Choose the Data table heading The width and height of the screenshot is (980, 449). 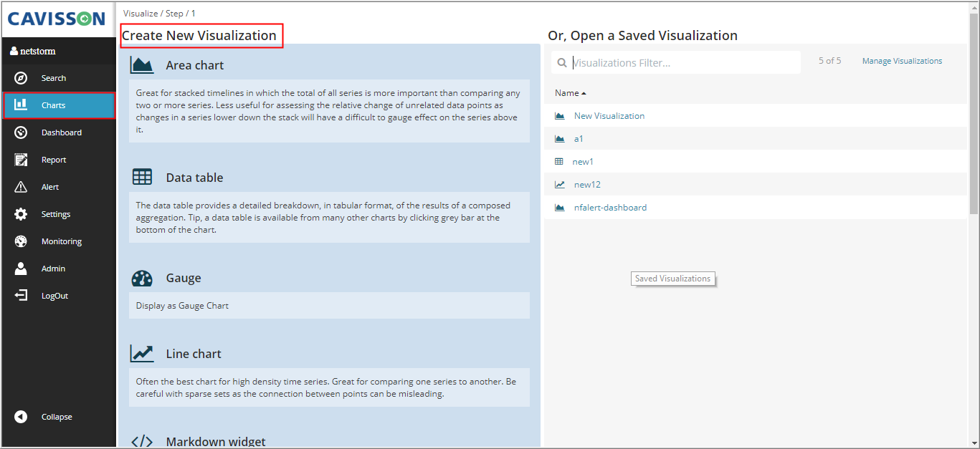[194, 178]
